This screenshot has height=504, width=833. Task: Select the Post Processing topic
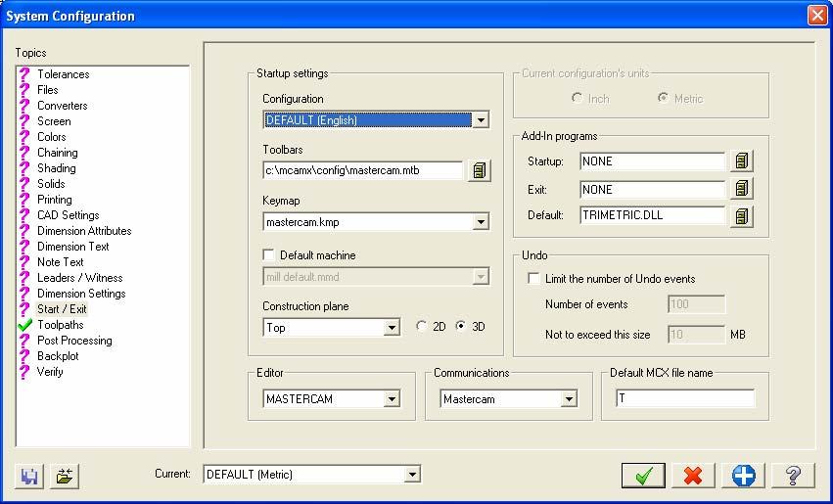click(x=74, y=341)
